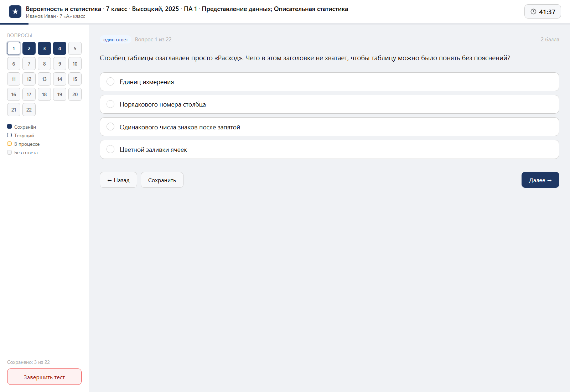Open saved question 3
The image size is (570, 392).
tap(44, 48)
